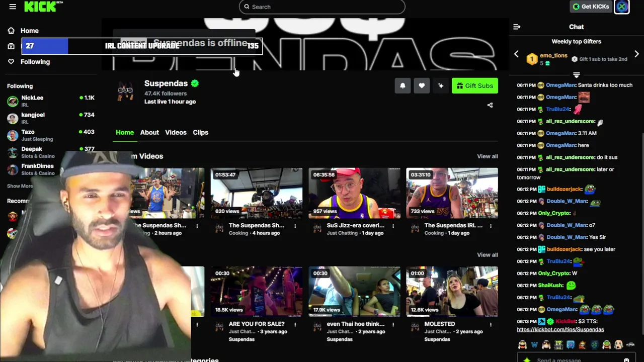Collapse the chat panel
644x362 pixels.
516,27
